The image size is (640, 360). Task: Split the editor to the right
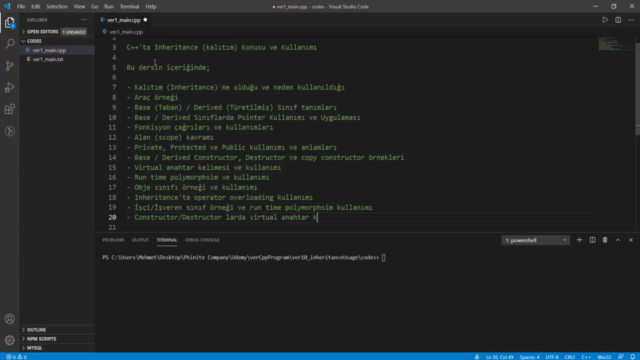(618, 20)
